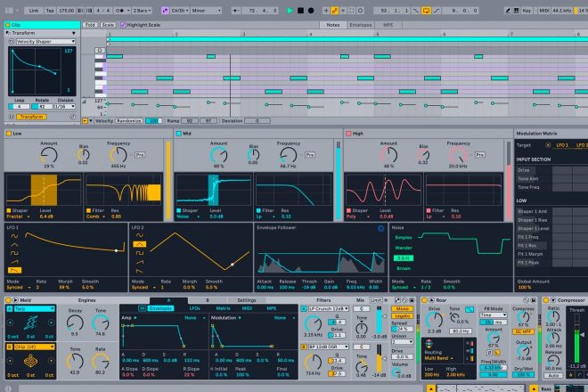
Task: Click the Link button
Action: (x=34, y=11)
